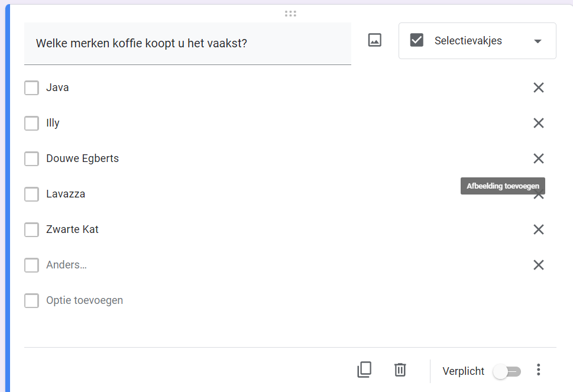573x392 pixels.
Task: Select the Zwarte Kat option text
Action: 72,229
